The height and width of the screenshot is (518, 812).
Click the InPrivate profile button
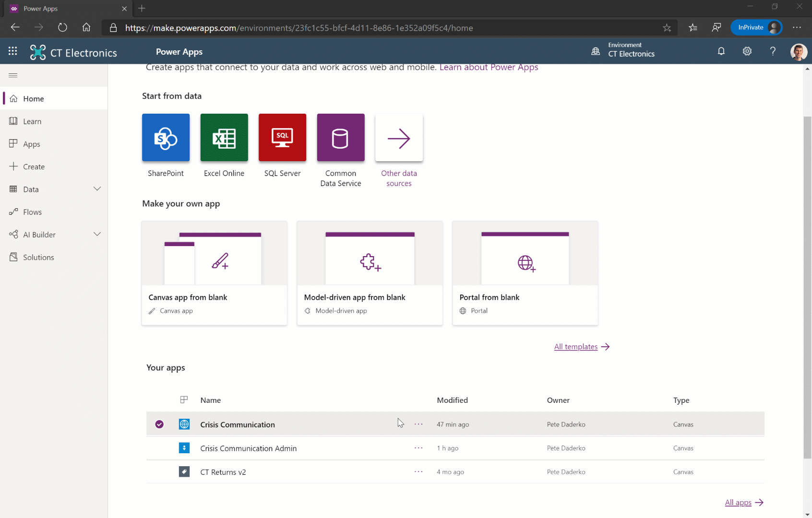756,27
